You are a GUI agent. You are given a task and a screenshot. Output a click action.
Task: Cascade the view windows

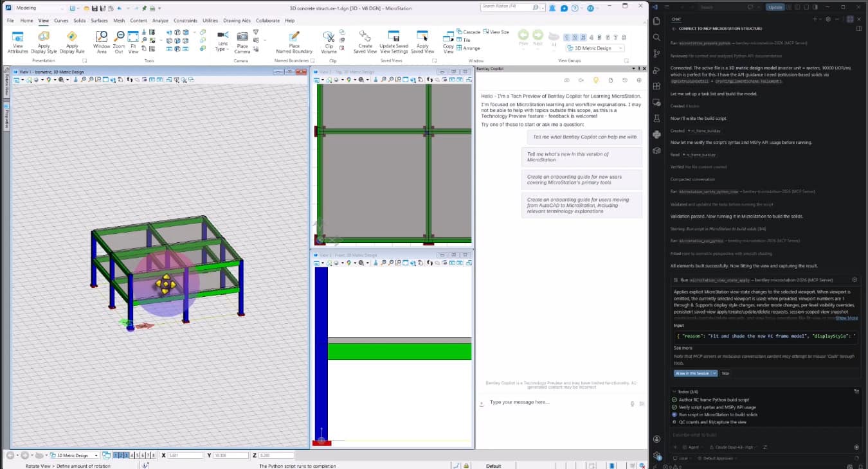(468, 31)
